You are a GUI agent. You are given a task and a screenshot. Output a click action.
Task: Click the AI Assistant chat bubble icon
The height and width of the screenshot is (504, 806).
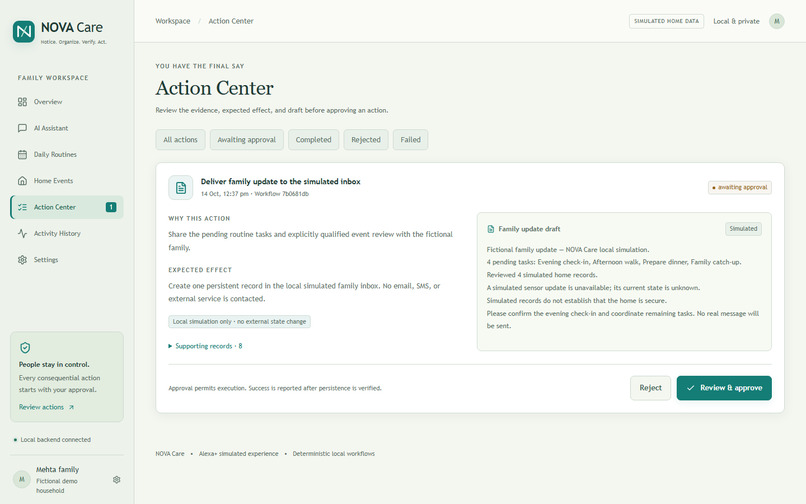click(22, 128)
